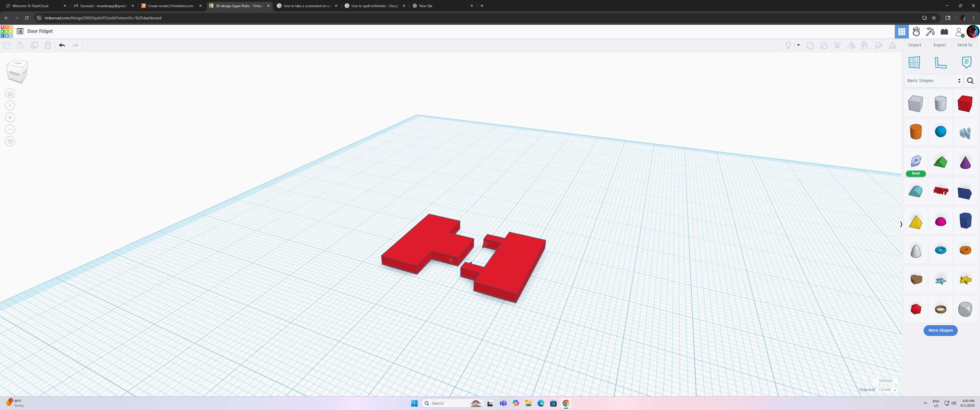Open the Snap Grid 1.0 mm dropdown

(x=887, y=390)
